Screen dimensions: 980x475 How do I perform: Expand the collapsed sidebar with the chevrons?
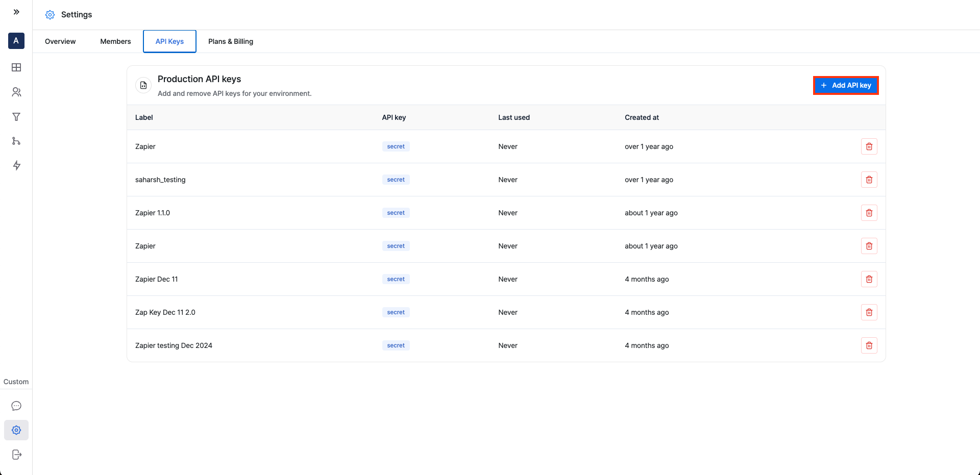(x=16, y=11)
